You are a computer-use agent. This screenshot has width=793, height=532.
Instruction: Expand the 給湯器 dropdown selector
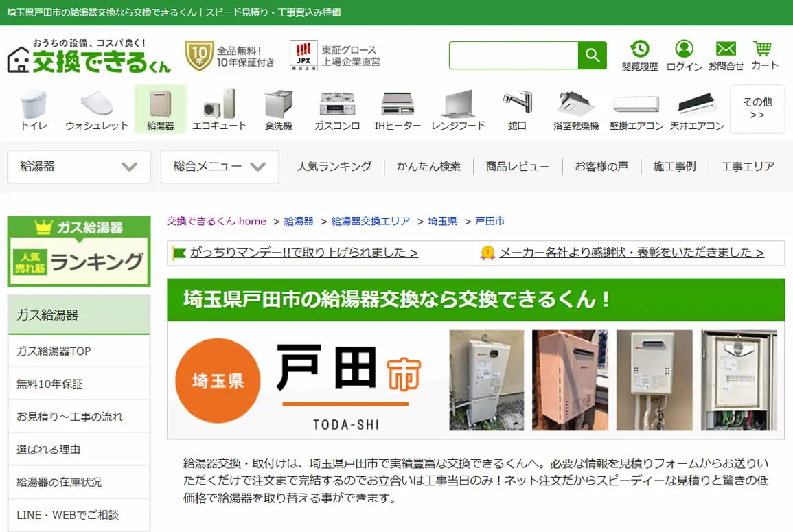click(x=79, y=166)
